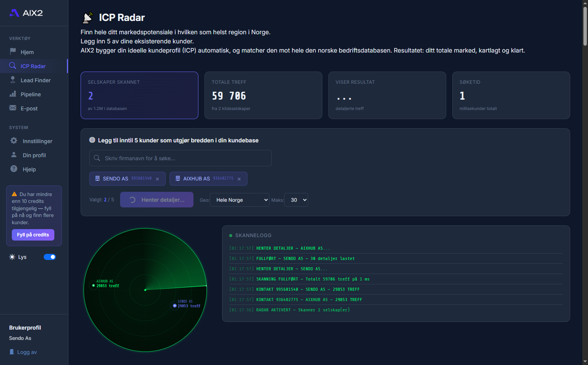The width and height of the screenshot is (588, 365).
Task: Click the Pipeline bar chart icon
Action: click(x=13, y=94)
